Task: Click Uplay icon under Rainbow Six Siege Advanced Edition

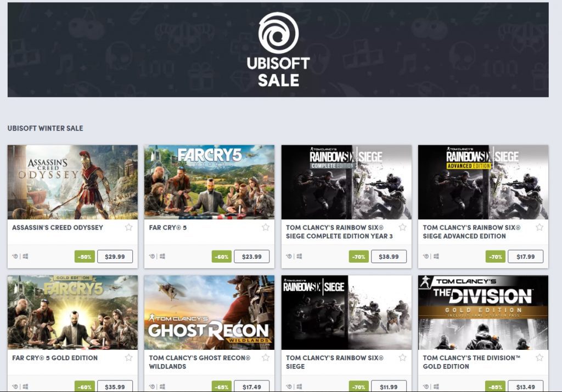Action: [426, 257]
